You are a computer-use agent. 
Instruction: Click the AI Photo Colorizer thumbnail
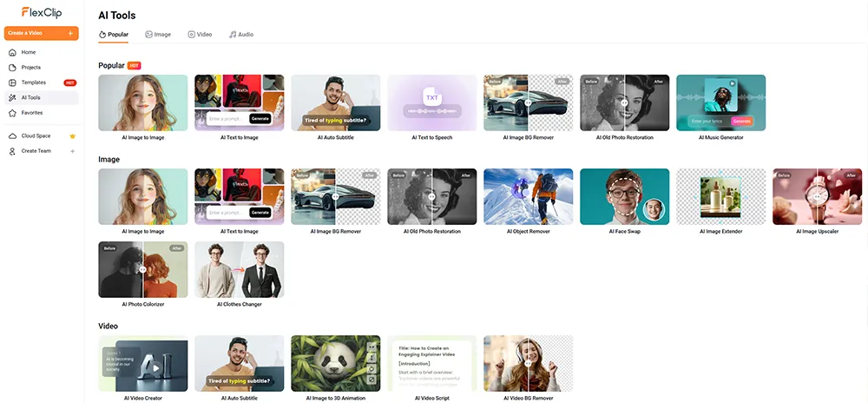tap(143, 270)
